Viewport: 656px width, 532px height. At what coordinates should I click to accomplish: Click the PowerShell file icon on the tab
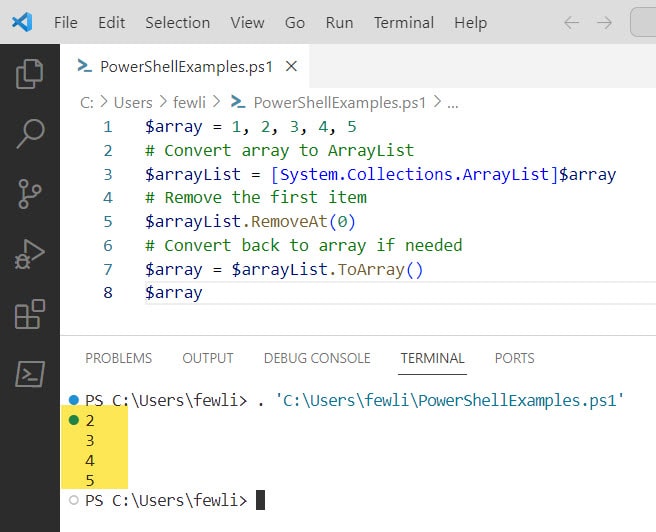[x=85, y=66]
